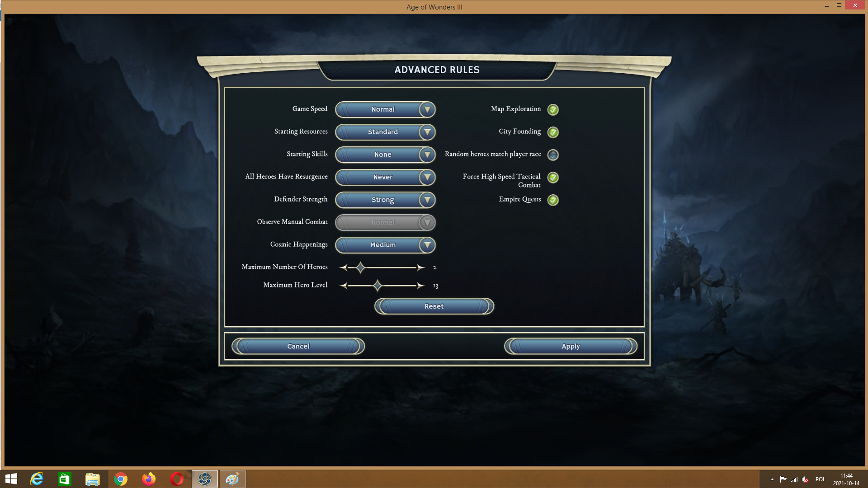Click the Maximum Hero Level value 13
The image size is (868, 488).
point(435,286)
